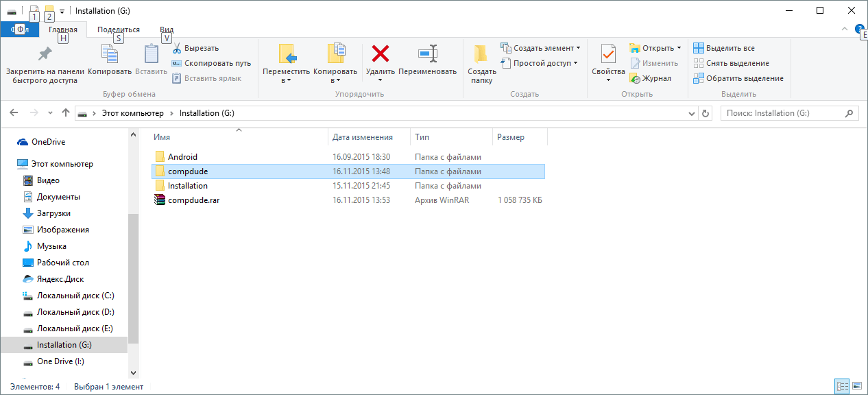Click the Pin to Quick Access icon
868x395 pixels.
point(45,54)
